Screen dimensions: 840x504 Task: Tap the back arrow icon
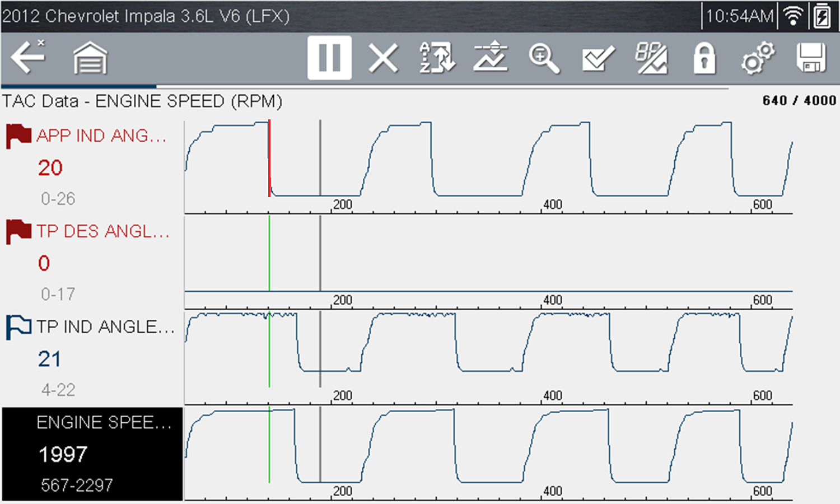click(28, 57)
